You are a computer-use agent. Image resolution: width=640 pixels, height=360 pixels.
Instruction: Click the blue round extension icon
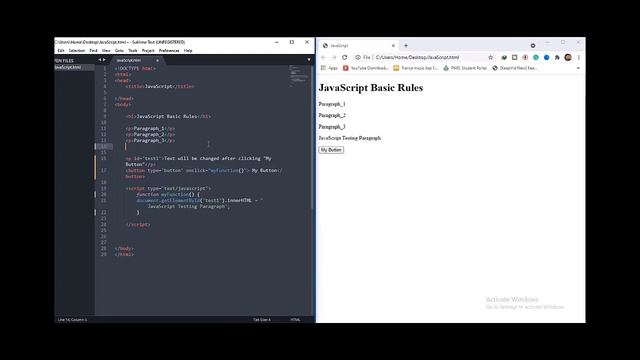click(547, 58)
